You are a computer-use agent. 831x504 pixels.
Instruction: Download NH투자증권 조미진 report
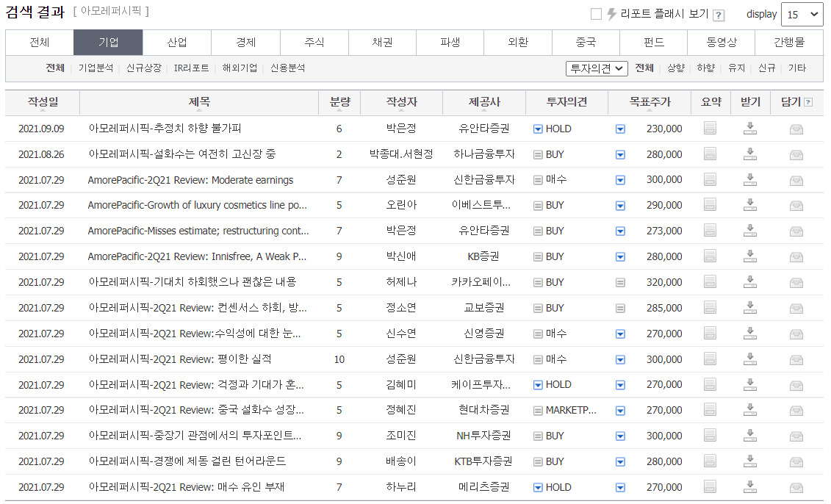(750, 436)
